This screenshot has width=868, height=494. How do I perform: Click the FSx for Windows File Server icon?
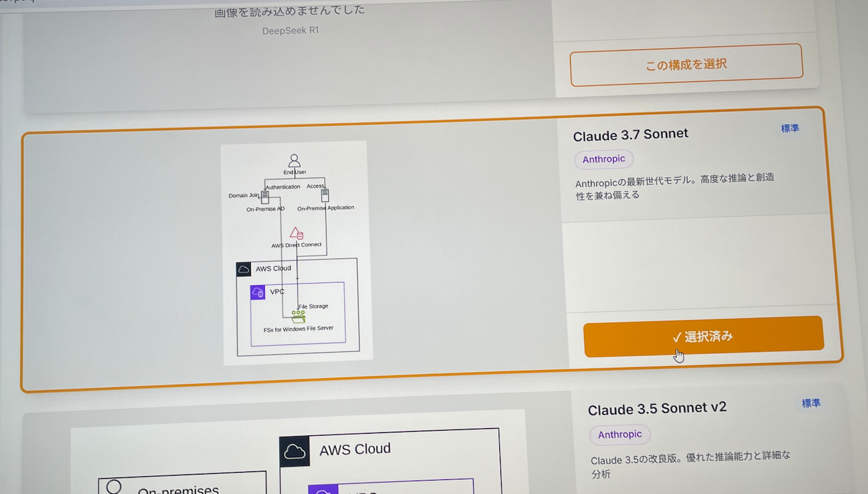point(298,317)
